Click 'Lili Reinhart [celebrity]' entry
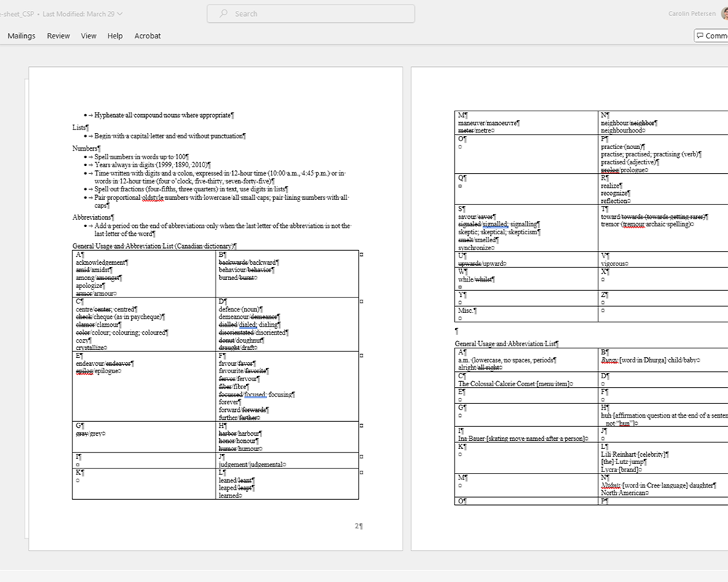 click(x=633, y=454)
